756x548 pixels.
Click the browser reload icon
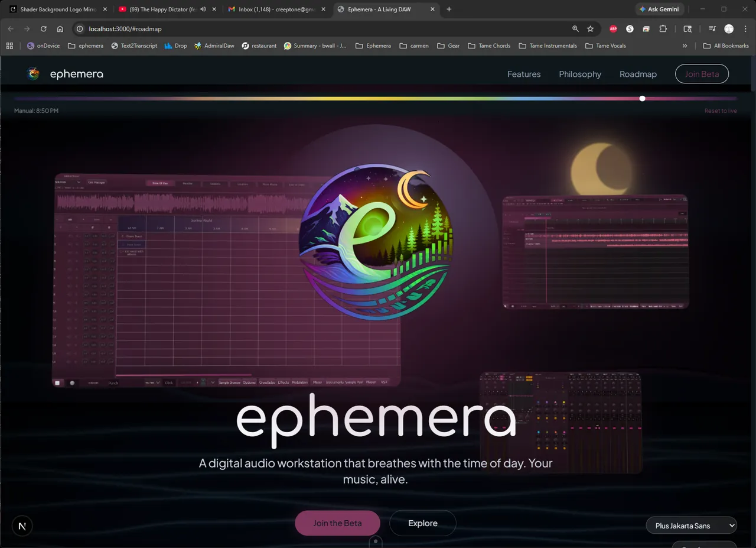click(43, 29)
